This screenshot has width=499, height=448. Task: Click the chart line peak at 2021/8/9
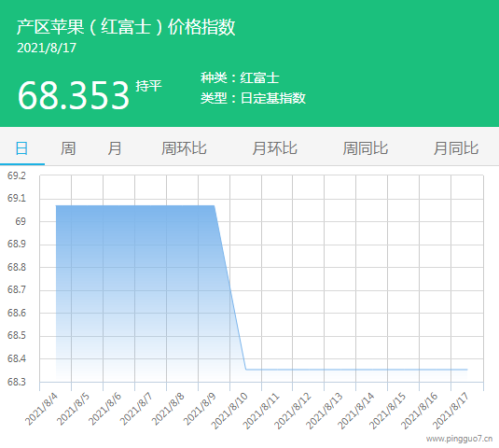point(215,205)
